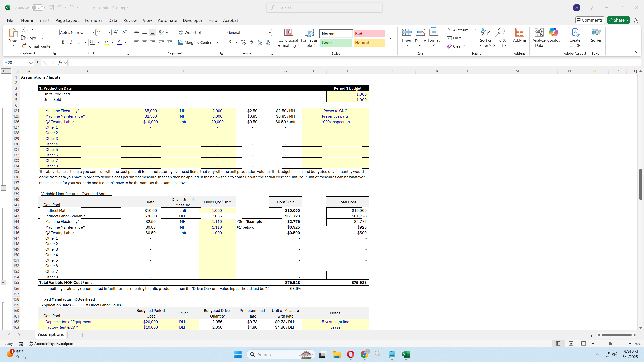644x362 pixels.
Task: Toggle italic formatting
Action: tap(71, 42)
